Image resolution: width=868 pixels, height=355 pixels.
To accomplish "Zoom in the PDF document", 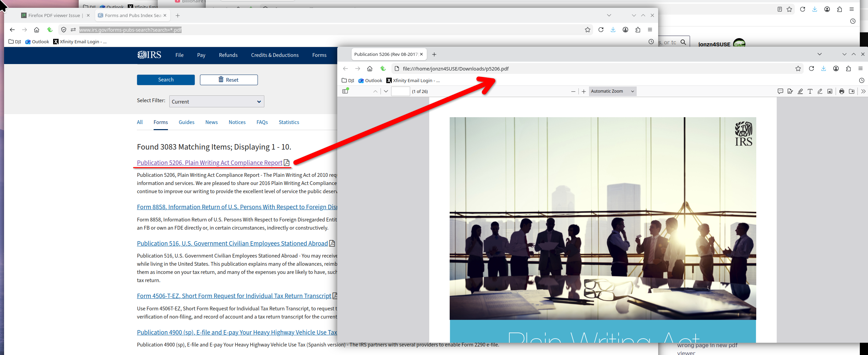I will pyautogui.click(x=584, y=91).
